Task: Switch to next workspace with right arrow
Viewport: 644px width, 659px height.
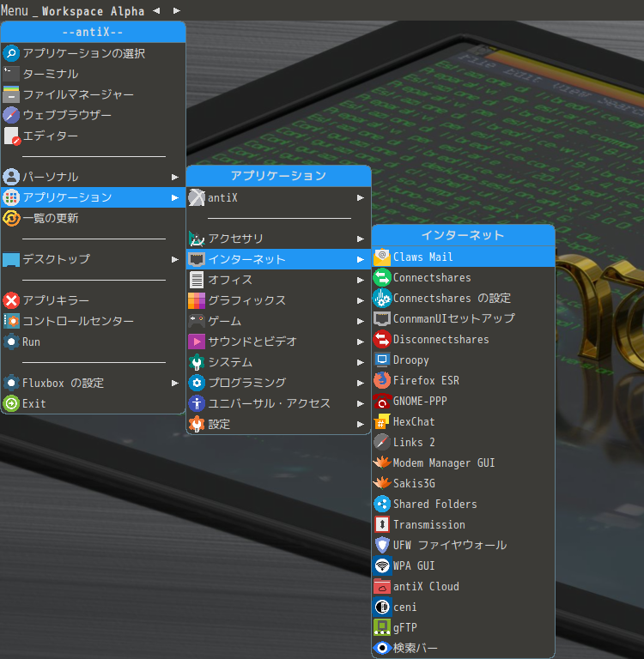Action: [x=177, y=11]
